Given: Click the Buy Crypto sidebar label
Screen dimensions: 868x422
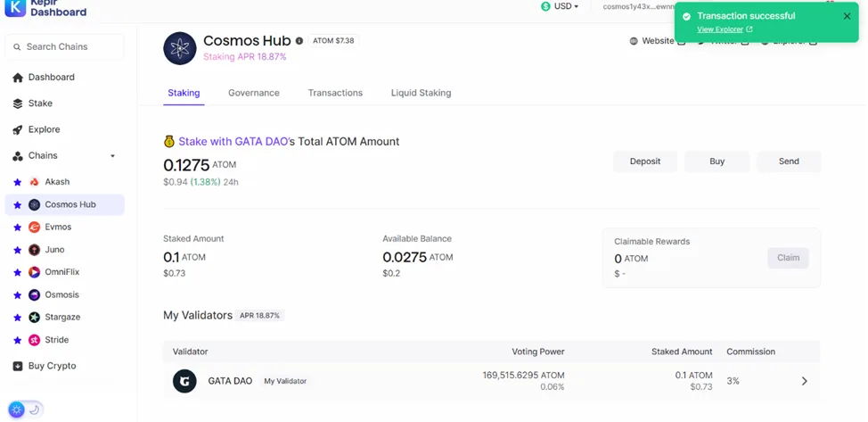Looking at the screenshot, I should pyautogui.click(x=52, y=366).
